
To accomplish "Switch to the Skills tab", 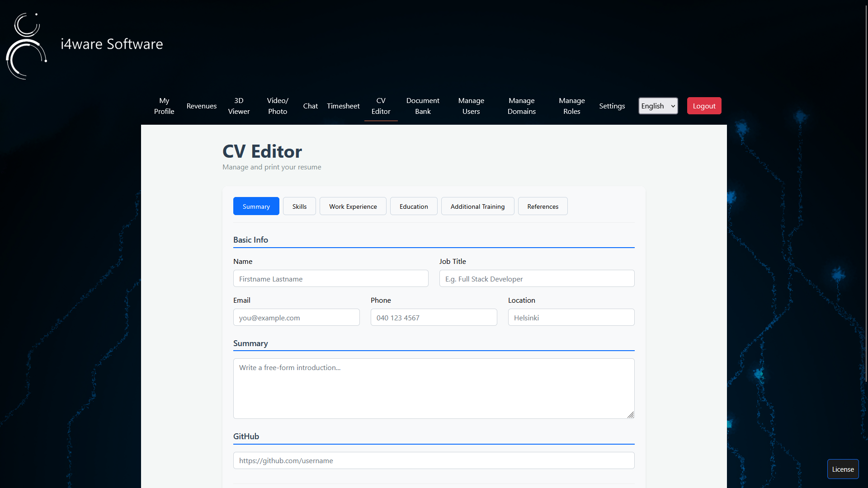I will click(x=299, y=206).
